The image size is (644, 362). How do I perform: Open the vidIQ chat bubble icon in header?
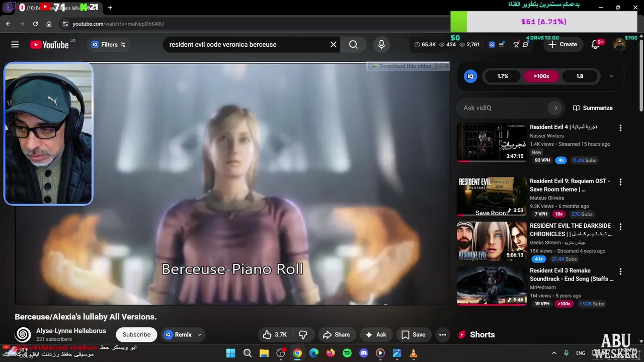(525, 44)
